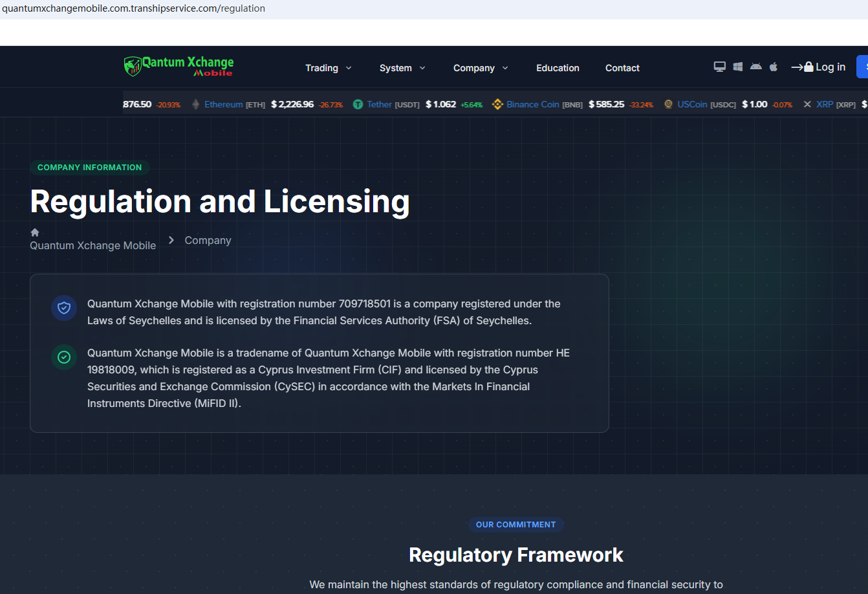This screenshot has width=868, height=594.
Task: Go to the Education page
Action: 558,68
